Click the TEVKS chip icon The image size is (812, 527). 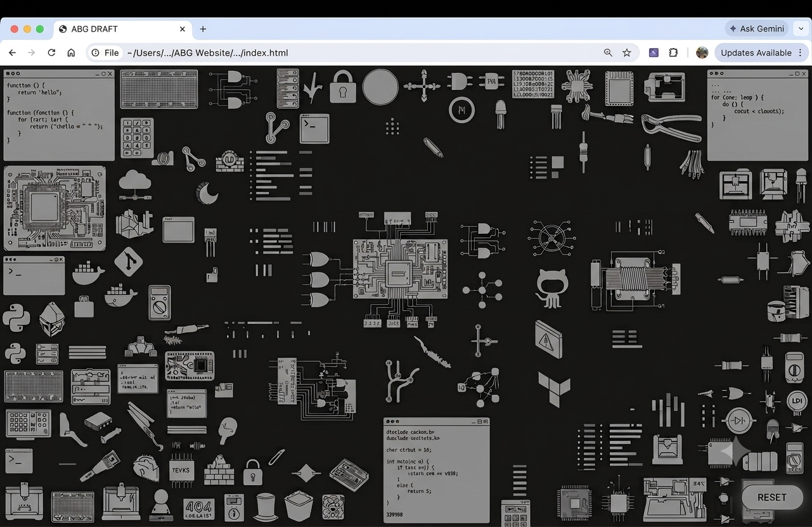(181, 469)
